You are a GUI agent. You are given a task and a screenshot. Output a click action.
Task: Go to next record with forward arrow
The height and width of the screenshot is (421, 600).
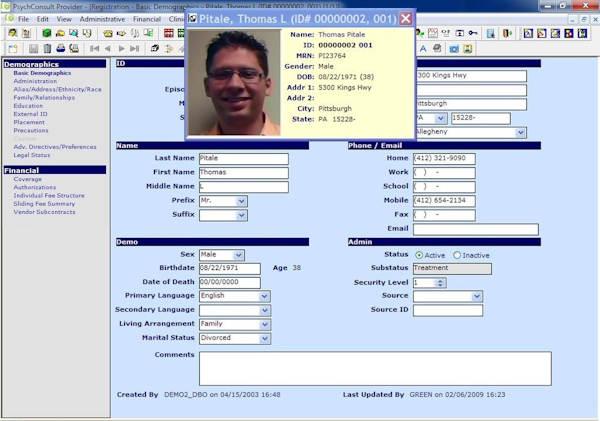click(121, 48)
